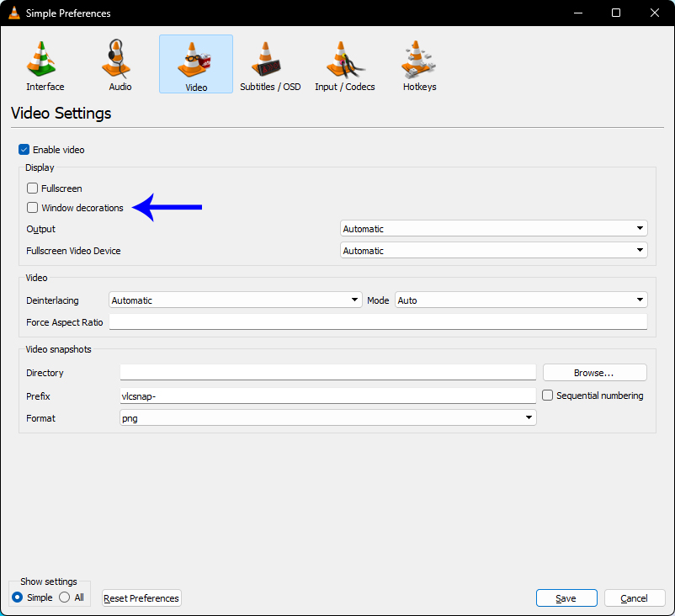Viewport: 675px width, 616px height.
Task: Check the Window decorations option
Action: coord(33,208)
